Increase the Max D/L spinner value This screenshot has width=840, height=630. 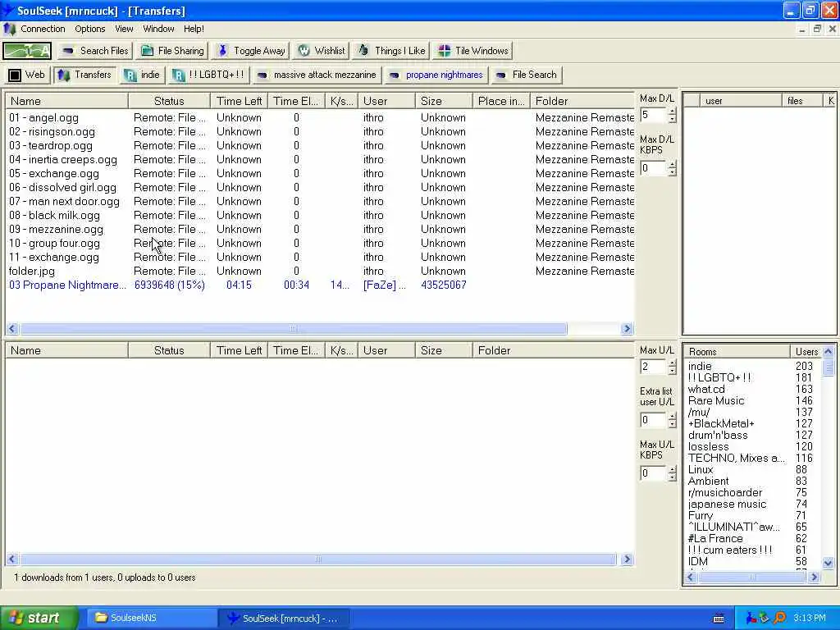[x=673, y=111]
